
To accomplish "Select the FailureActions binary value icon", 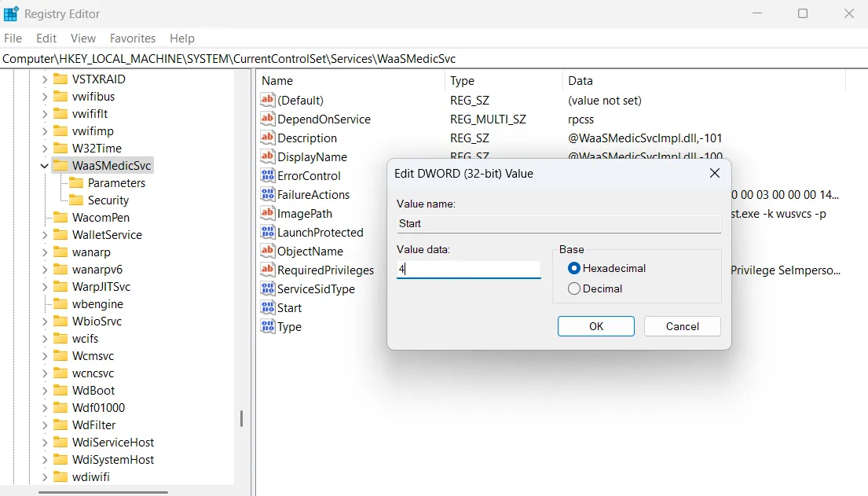I will (266, 194).
